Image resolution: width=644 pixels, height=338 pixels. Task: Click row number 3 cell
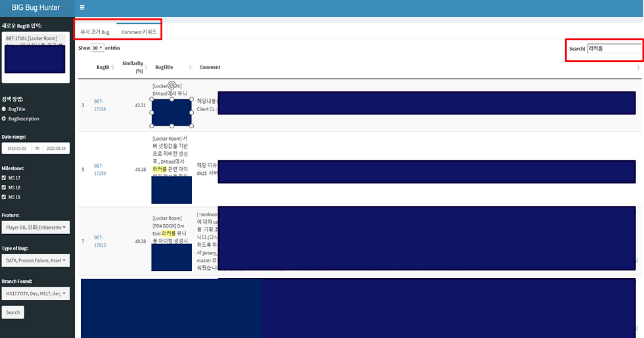tap(83, 105)
